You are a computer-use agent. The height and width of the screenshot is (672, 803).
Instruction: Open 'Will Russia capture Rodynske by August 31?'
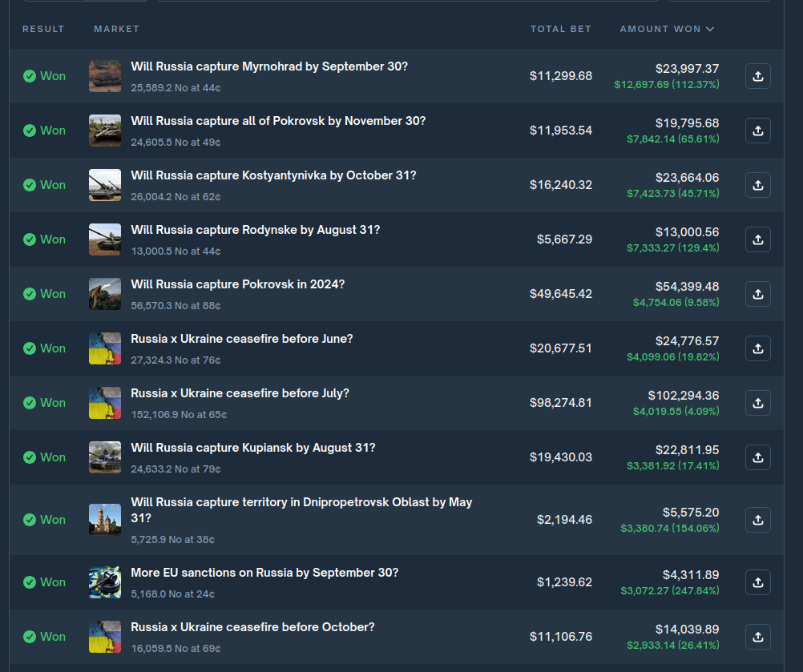coord(256,230)
